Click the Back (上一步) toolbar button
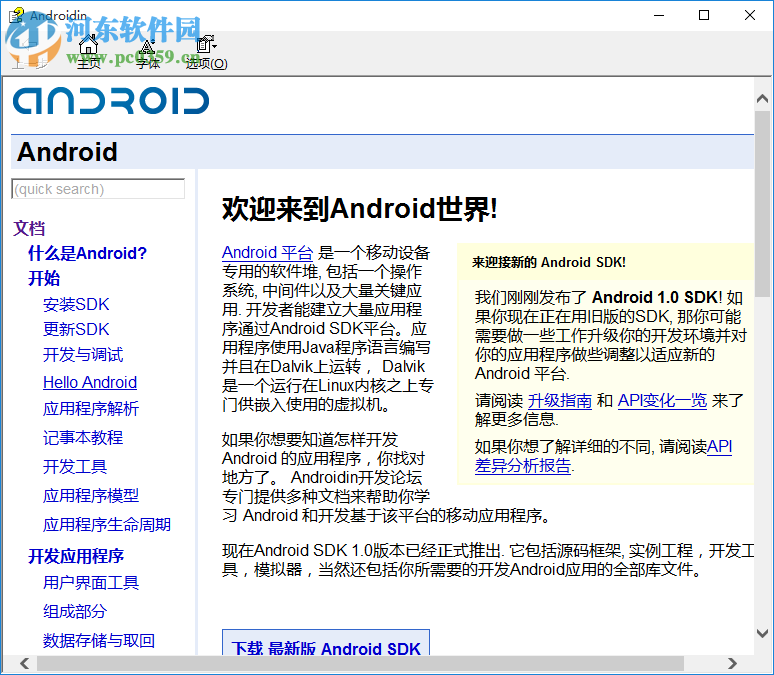Image resolution: width=774 pixels, height=675 pixels. 30,52
